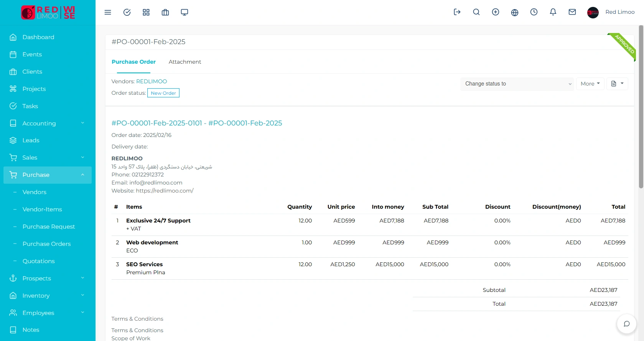Image resolution: width=644 pixels, height=341 pixels.
Task: Expand the Prospects menu chevron
Action: (82, 278)
